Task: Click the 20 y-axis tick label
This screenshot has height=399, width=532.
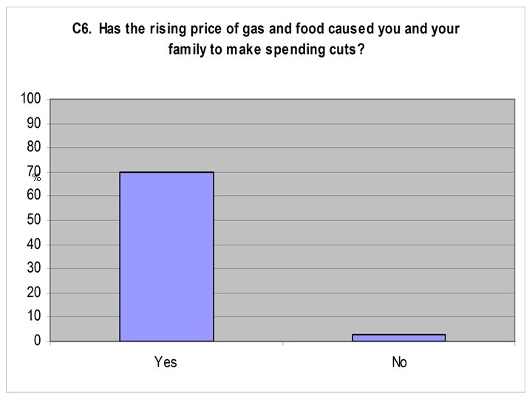Action: pyautogui.click(x=33, y=293)
